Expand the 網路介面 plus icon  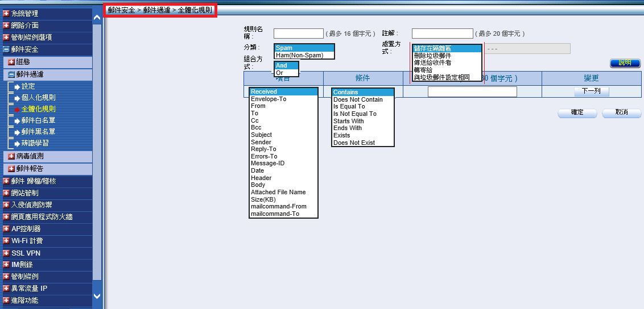point(6,26)
